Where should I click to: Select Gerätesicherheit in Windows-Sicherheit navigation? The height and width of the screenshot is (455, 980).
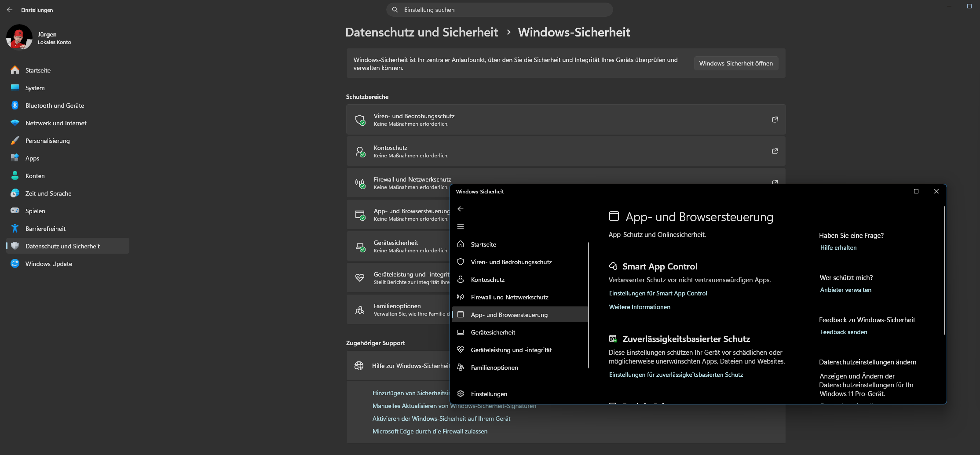pyautogui.click(x=520, y=332)
